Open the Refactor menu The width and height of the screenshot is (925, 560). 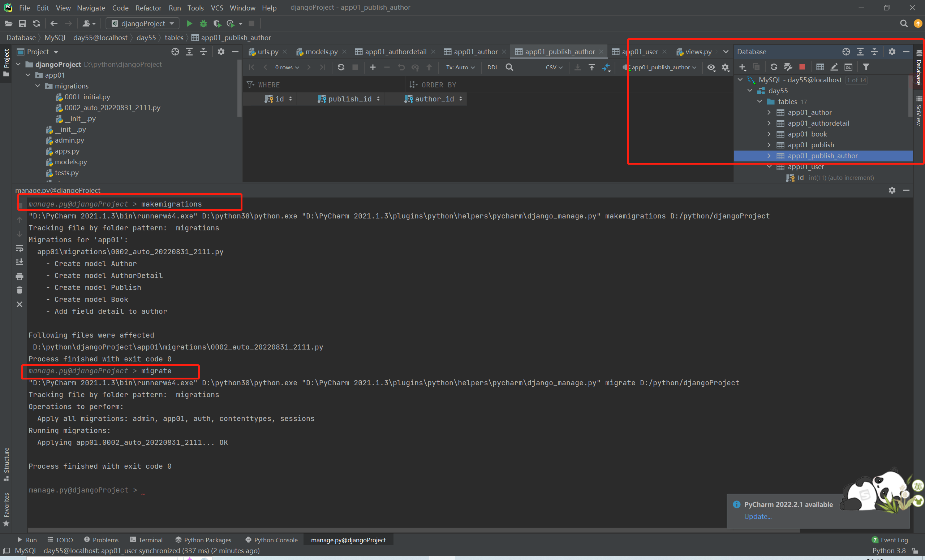tap(148, 8)
